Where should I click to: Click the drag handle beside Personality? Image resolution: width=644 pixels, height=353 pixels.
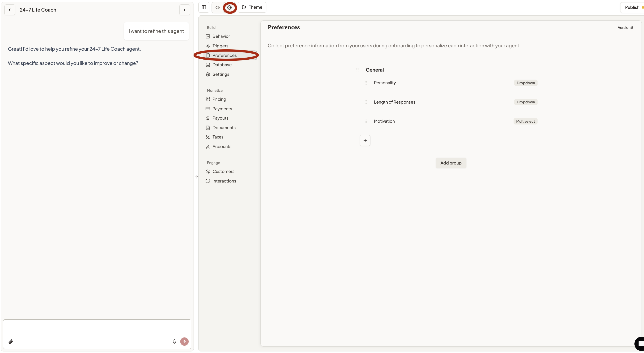[x=366, y=83]
